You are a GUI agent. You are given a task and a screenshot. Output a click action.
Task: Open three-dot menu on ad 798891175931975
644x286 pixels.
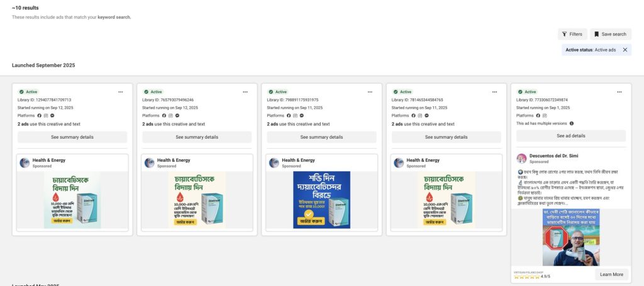[370, 92]
